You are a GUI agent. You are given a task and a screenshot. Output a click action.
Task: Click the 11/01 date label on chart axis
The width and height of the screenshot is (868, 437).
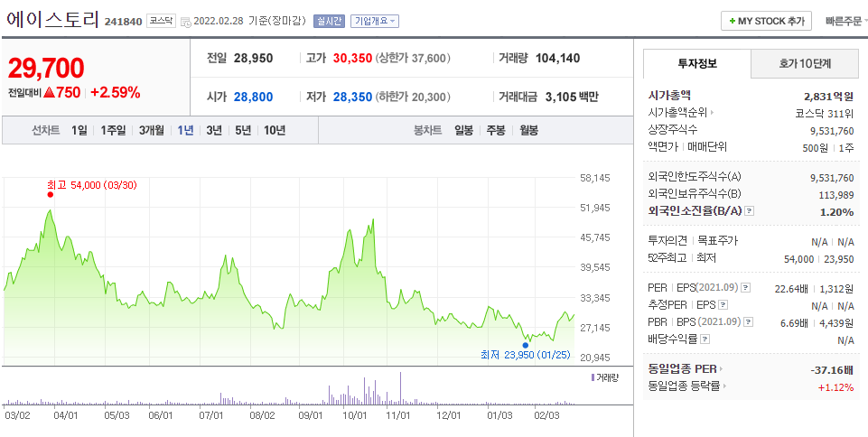click(x=397, y=414)
